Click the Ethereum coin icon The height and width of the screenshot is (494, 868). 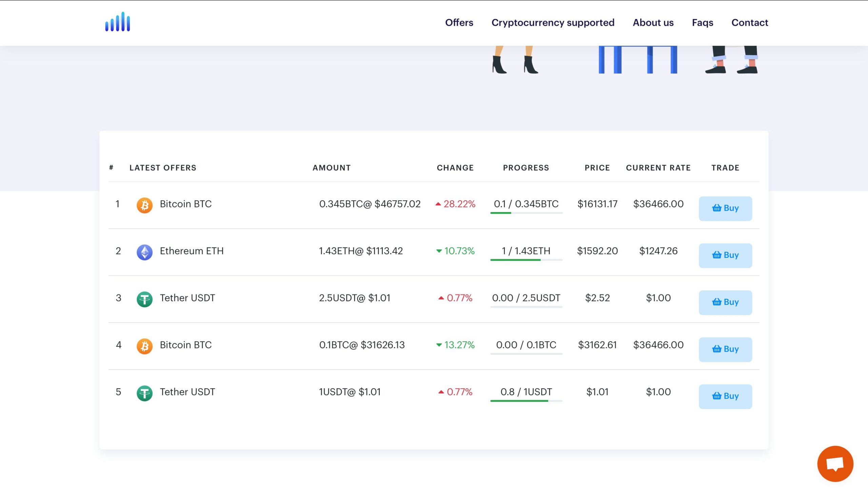[x=144, y=252]
